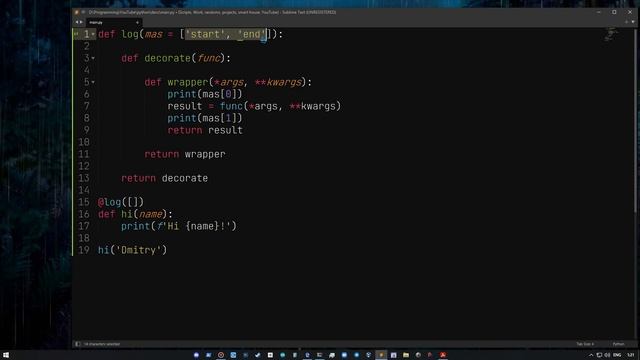This screenshot has height=360, width=640.
Task: Show hidden system tray icons
Action: point(591,355)
